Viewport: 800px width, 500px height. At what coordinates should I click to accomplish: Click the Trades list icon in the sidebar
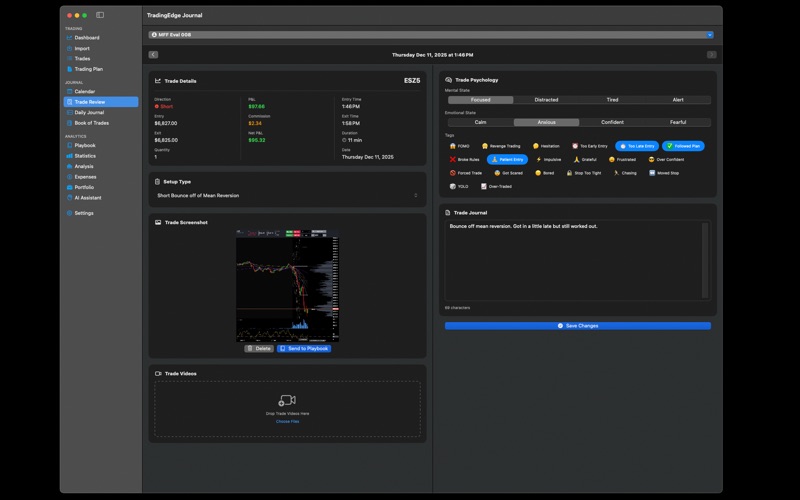69,59
